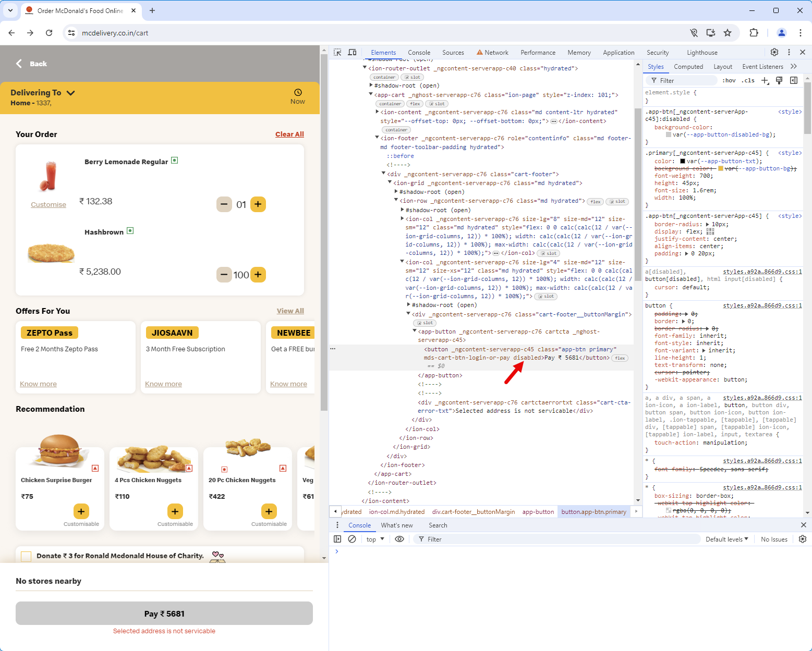
Task: Focus the console filter input
Action: (557, 539)
